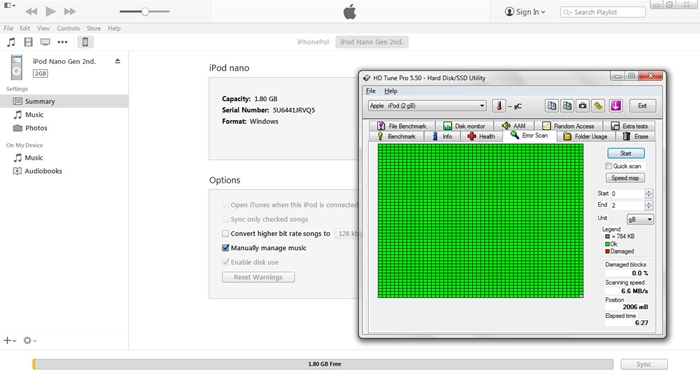Click the purple download arrow icon in HD Tune
The width and height of the screenshot is (700, 375).
click(x=616, y=106)
